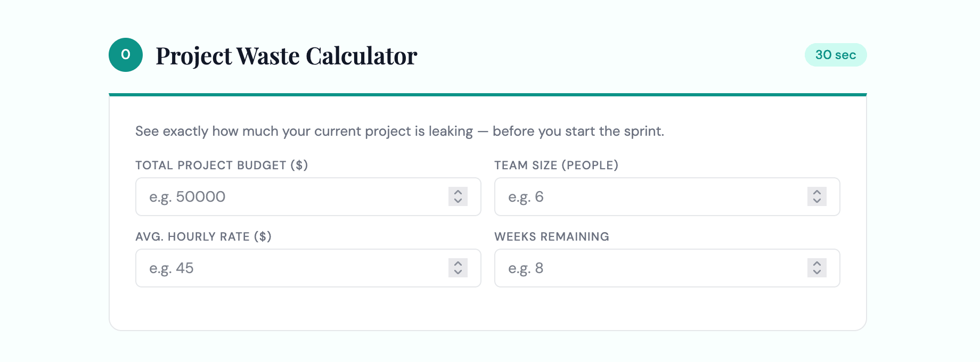Screen dimensions: 980x362
Task: Focus the Weeks Remaining input field
Action: [x=667, y=268]
